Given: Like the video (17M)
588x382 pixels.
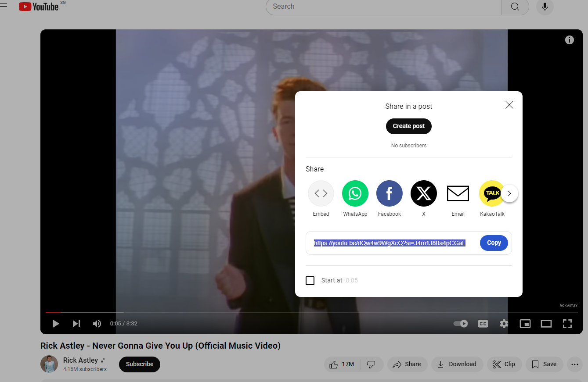Looking at the screenshot, I should tap(342, 364).
